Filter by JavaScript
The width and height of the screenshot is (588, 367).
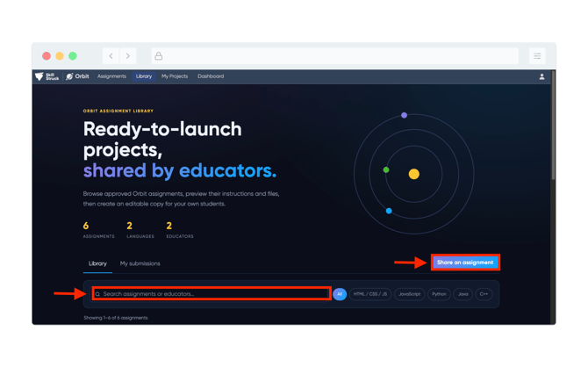point(410,294)
